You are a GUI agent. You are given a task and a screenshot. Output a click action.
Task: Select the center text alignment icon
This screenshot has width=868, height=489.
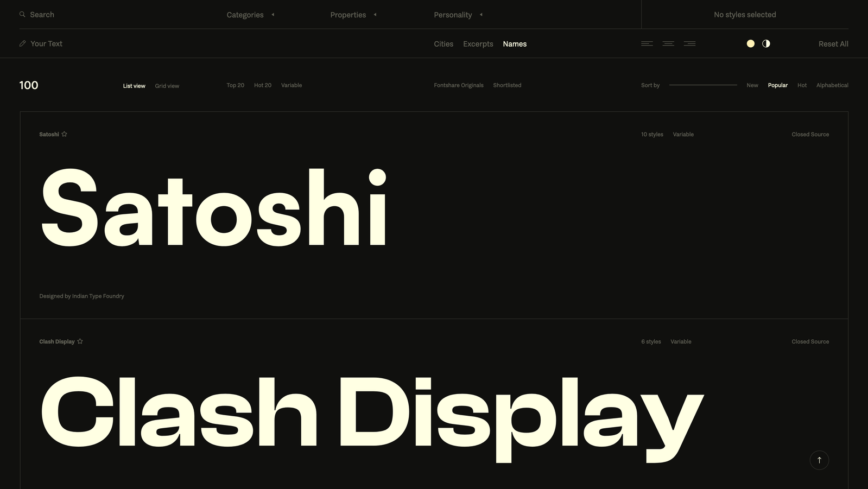(x=668, y=43)
